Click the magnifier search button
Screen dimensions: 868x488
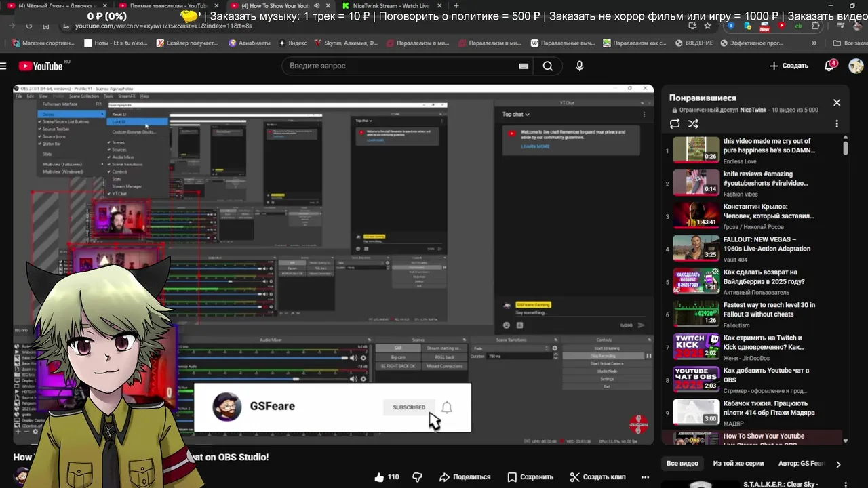548,66
